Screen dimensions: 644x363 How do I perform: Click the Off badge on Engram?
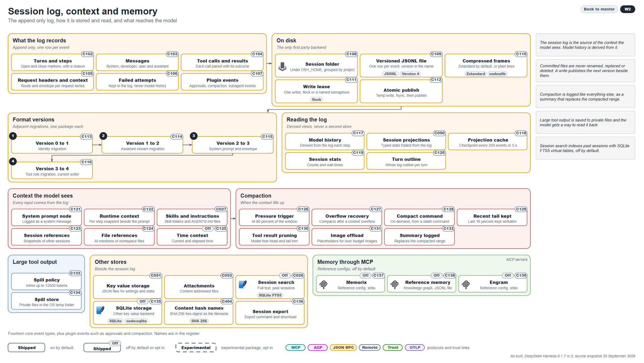508,275
